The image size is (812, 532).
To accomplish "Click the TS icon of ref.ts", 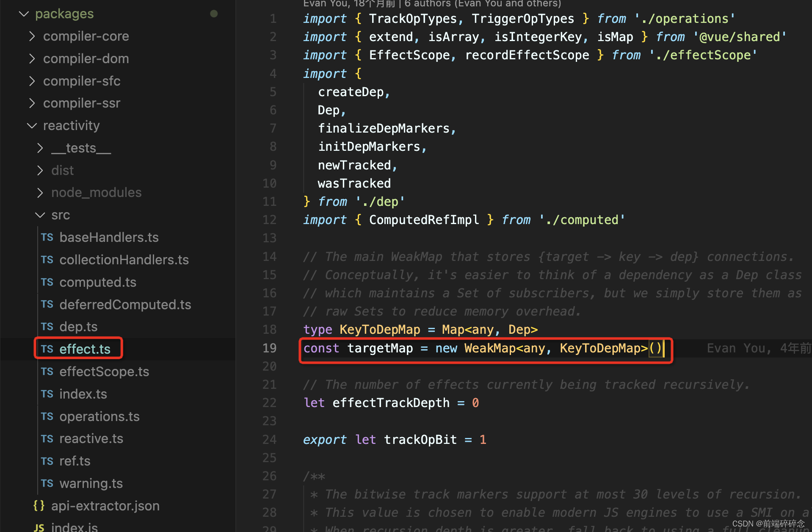I will (47, 461).
